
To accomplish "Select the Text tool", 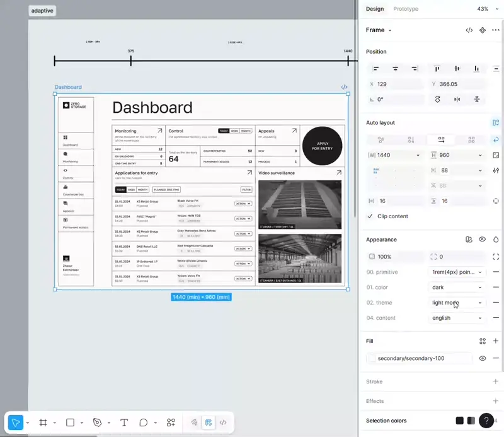I will [x=124, y=422].
